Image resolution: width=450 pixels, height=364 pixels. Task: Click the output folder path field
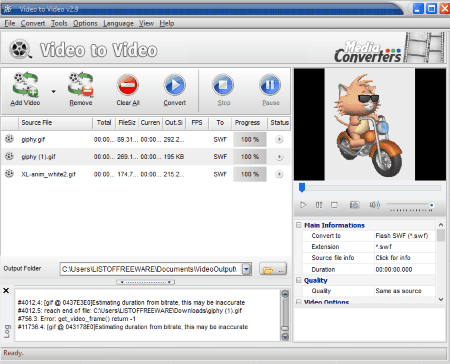tap(151, 269)
